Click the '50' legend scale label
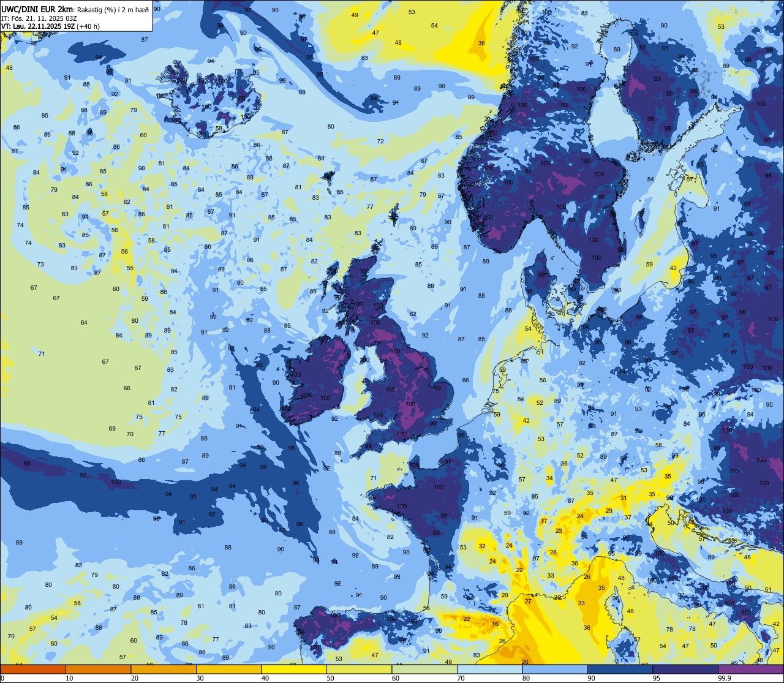The width and height of the screenshot is (784, 683). tap(330, 678)
